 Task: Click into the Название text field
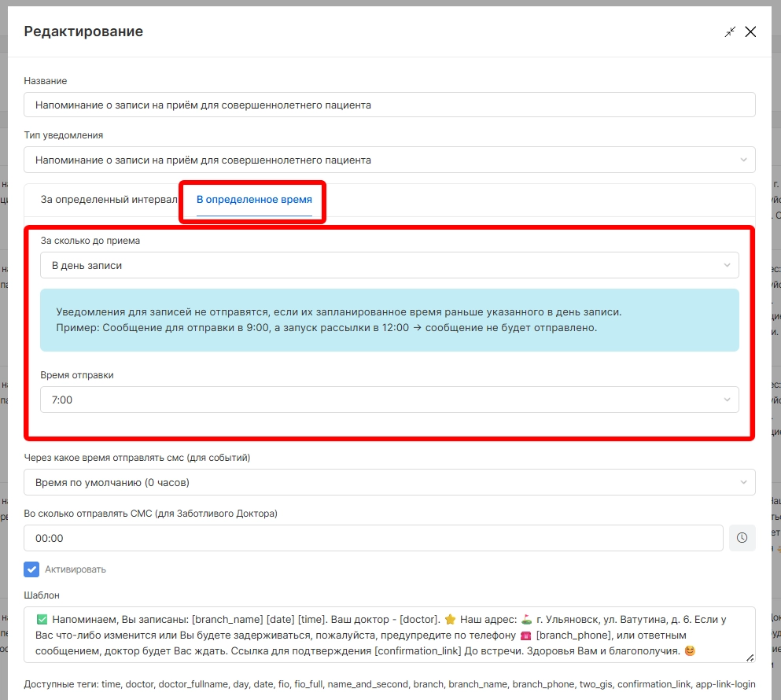tap(389, 105)
